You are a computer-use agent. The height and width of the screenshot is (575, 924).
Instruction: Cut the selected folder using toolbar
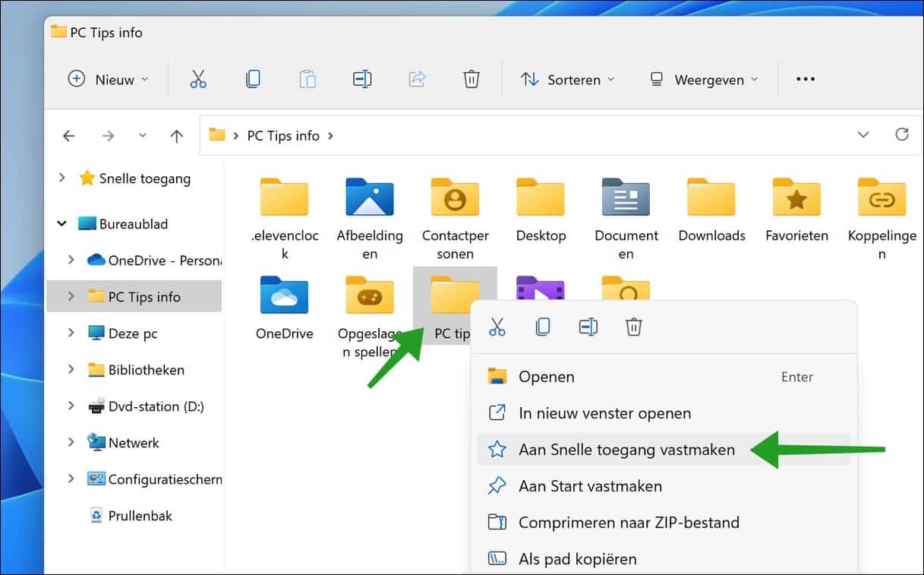tap(199, 78)
